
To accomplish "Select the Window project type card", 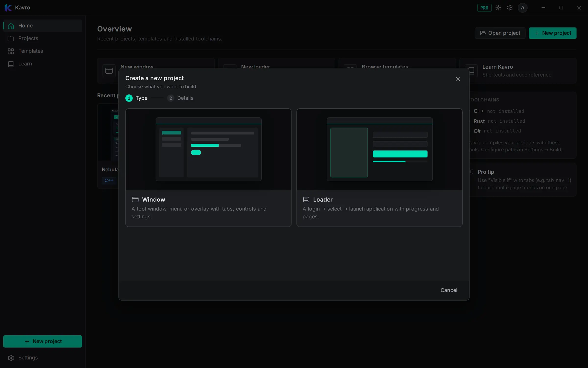I will (x=208, y=168).
